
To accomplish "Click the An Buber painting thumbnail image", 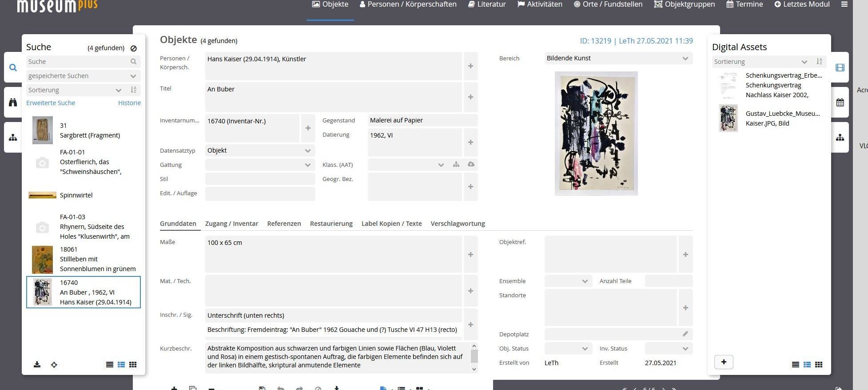I will (x=596, y=133).
